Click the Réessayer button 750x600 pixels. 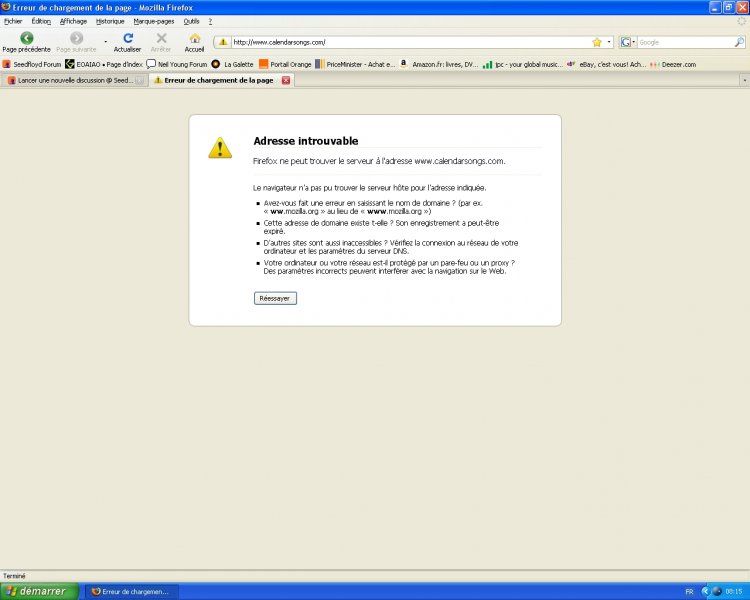click(275, 298)
